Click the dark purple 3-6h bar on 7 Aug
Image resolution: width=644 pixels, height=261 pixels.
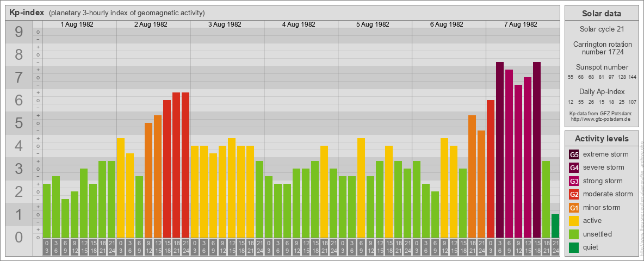(x=499, y=150)
